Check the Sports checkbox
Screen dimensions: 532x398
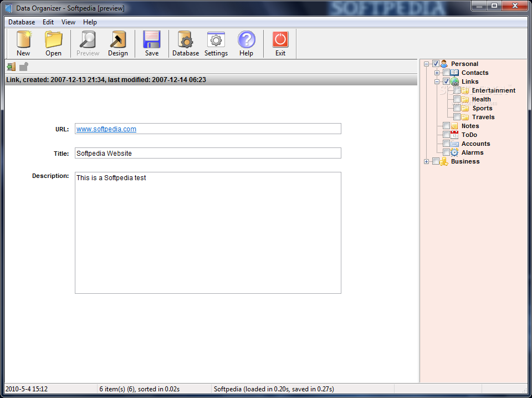coord(457,108)
